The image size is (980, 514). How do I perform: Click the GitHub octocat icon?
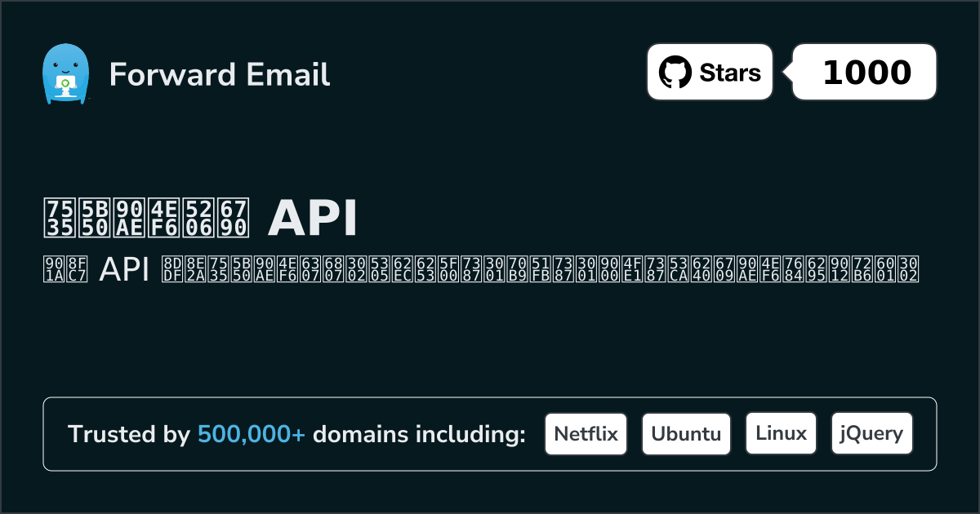point(676,73)
